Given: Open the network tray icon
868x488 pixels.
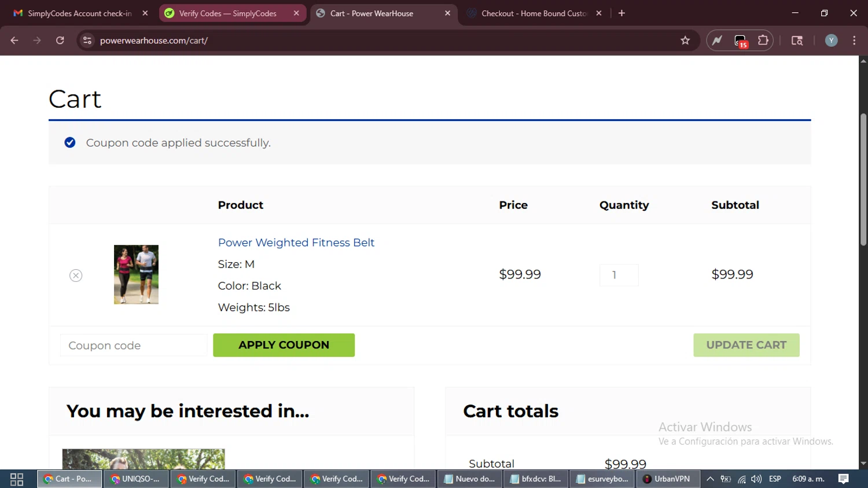Looking at the screenshot, I should point(741,479).
